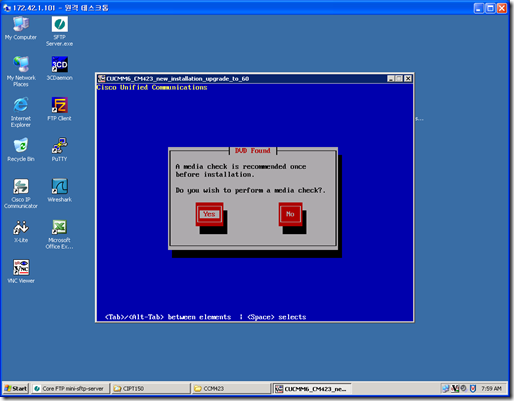The width and height of the screenshot is (514, 401).
Task: Click the 'Cisco Unified Communications' header text
Action: click(x=152, y=87)
